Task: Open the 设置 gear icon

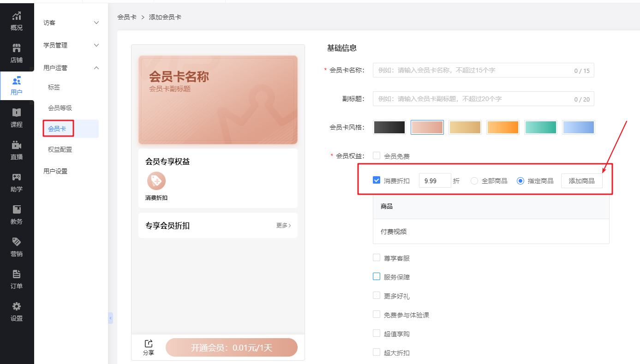Action: (17, 306)
